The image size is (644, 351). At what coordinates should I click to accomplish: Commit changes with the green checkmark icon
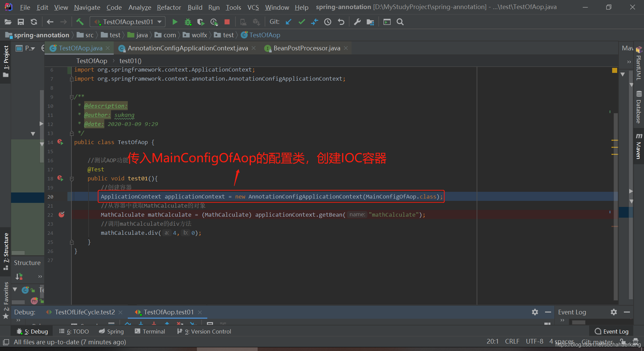pos(302,22)
